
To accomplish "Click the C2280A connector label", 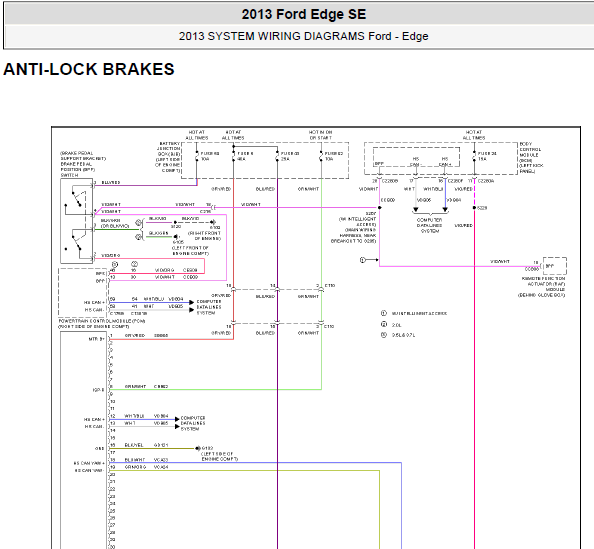I will [x=486, y=181].
